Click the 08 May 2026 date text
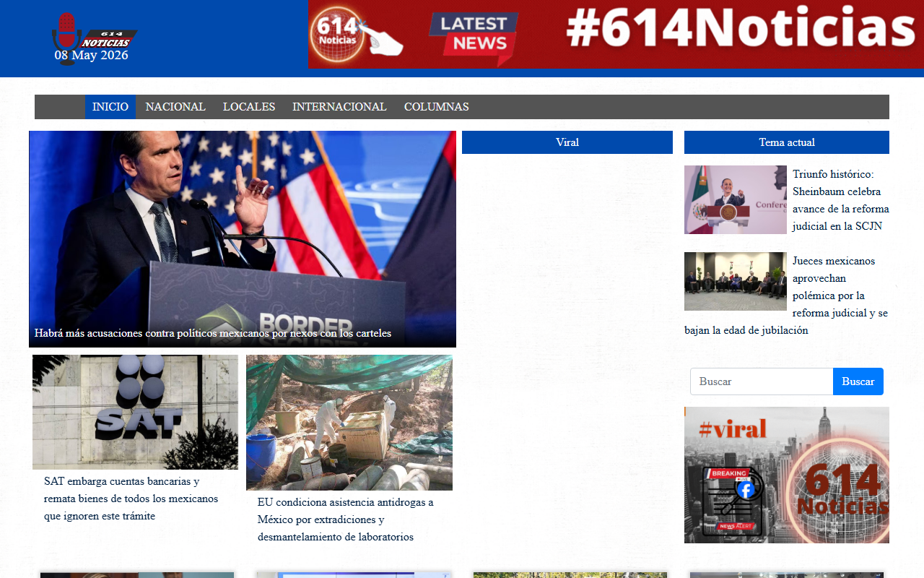The width and height of the screenshot is (924, 578). (x=92, y=55)
